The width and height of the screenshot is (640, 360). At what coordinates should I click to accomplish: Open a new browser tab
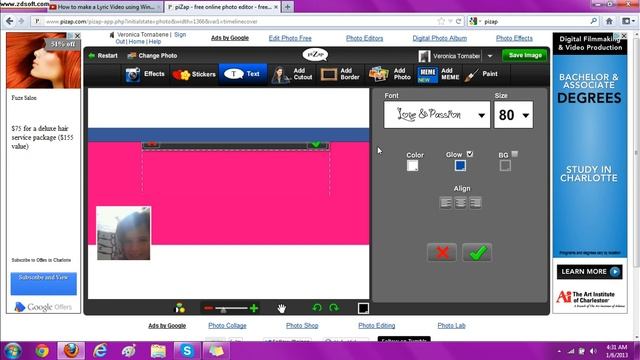point(287,7)
